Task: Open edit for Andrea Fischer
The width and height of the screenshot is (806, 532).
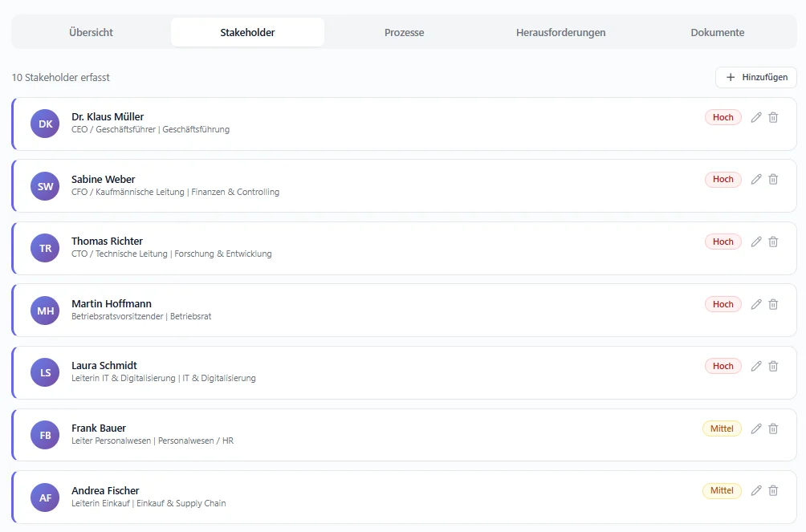Action: 755,490
